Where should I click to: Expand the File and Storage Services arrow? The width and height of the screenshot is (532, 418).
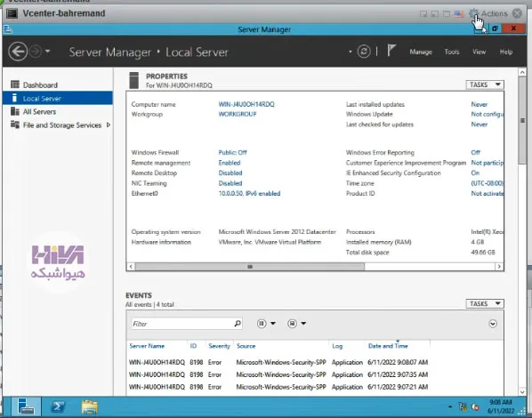109,125
